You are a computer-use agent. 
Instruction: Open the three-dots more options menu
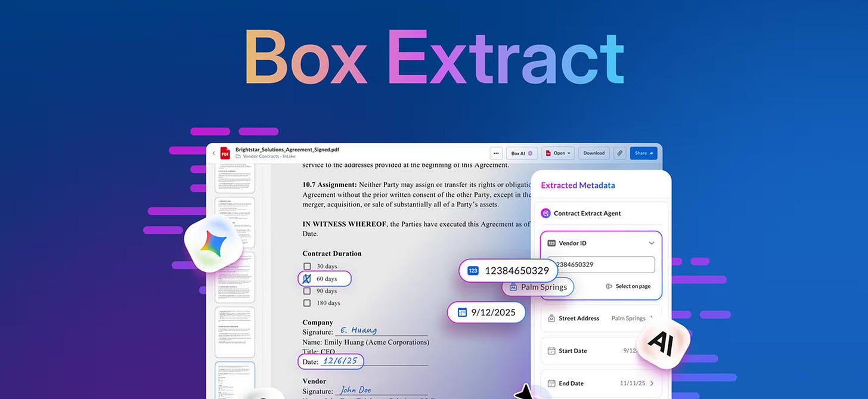click(x=496, y=153)
